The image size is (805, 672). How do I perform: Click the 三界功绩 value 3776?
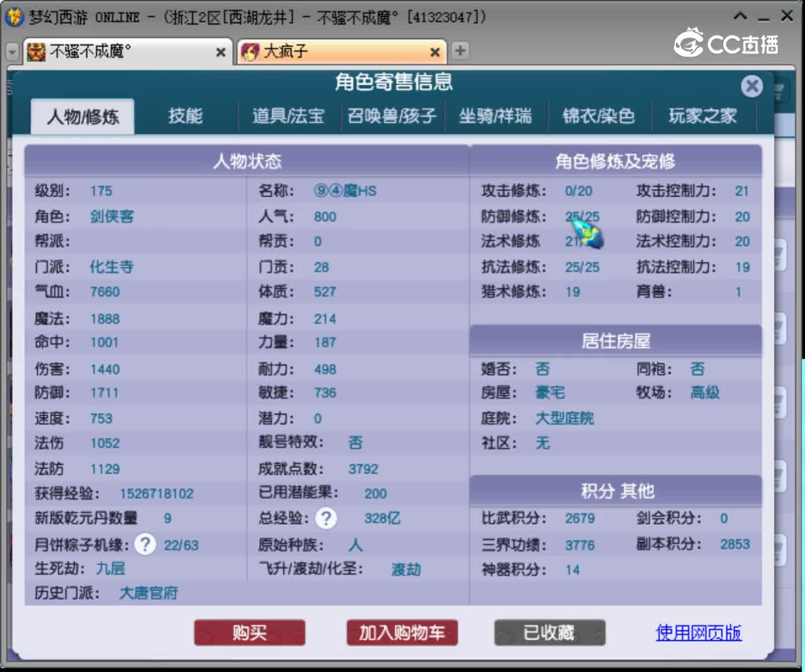coord(580,545)
